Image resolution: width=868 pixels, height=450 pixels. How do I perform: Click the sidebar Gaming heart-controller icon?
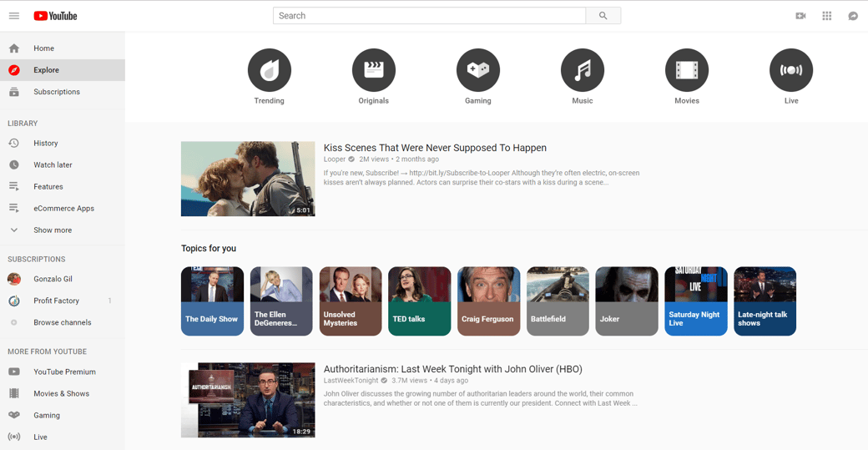click(14, 415)
